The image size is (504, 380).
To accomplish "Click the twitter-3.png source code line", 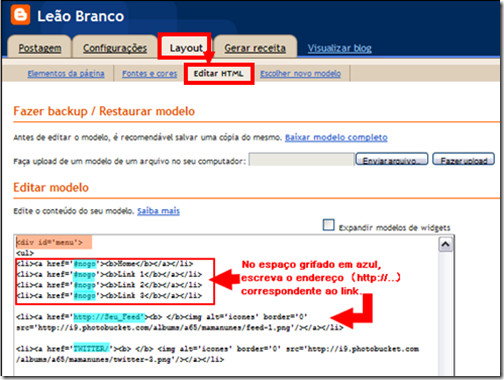I will coord(120,359).
